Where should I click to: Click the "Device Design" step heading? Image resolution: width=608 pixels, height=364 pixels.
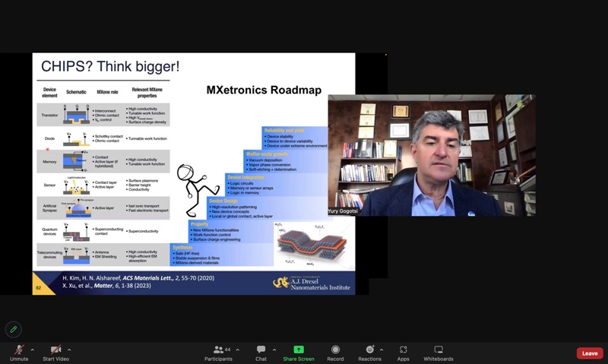[x=223, y=201]
